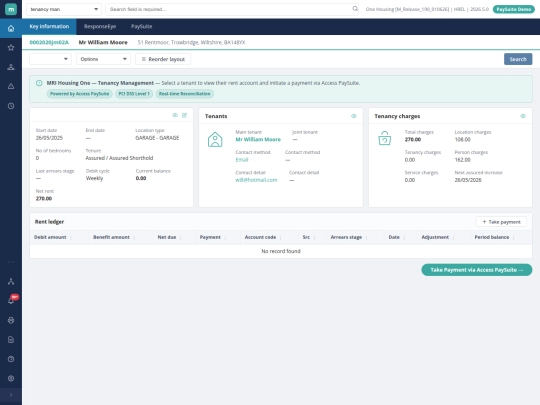Click PCI DSS Level 1 tag
The image size is (540, 405).
click(x=134, y=94)
